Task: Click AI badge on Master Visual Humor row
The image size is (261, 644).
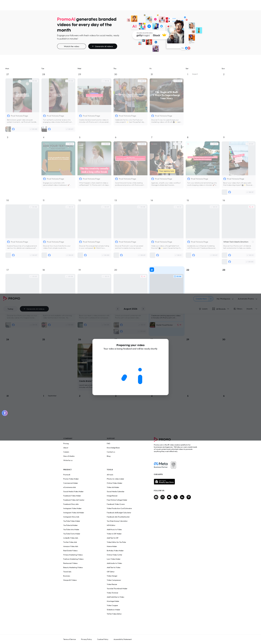Action: tap(179, 325)
